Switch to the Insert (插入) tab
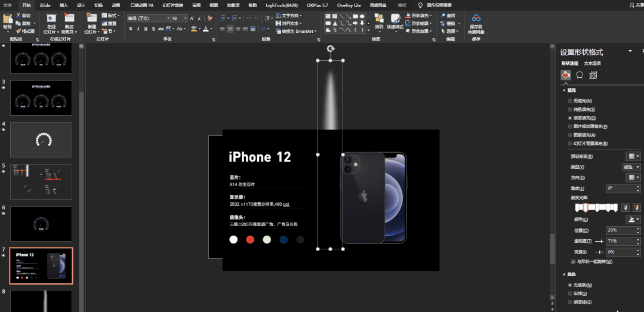Viewport: 644px width, 312px height. (64, 5)
